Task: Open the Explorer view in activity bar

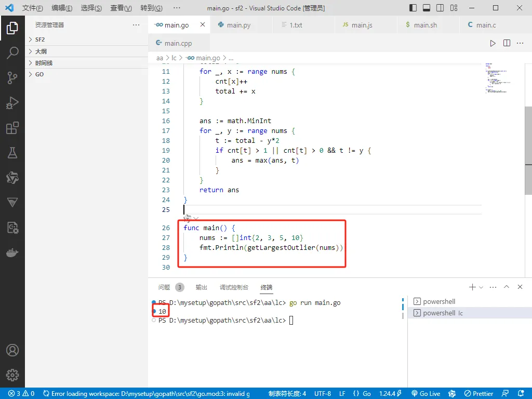Action: pyautogui.click(x=12, y=28)
